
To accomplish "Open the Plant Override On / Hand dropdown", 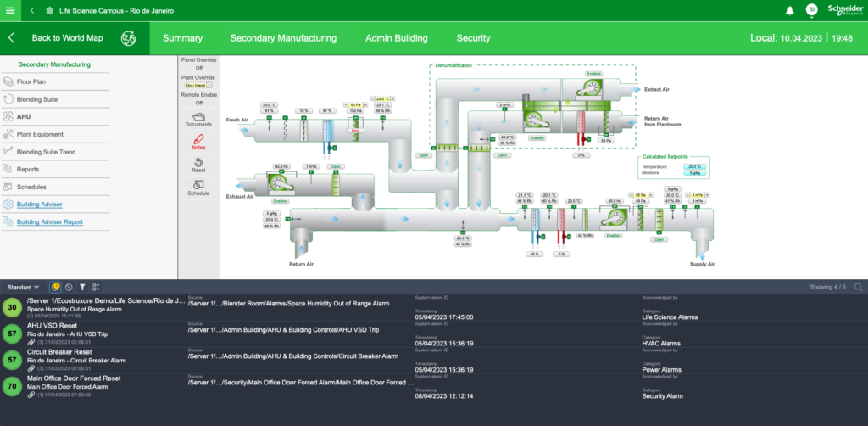I will (x=198, y=85).
